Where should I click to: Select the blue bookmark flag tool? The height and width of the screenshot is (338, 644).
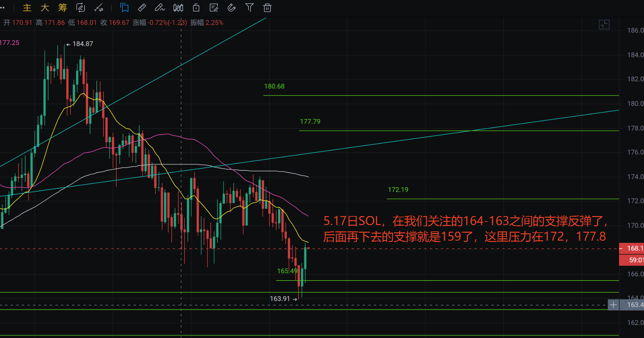click(x=124, y=8)
